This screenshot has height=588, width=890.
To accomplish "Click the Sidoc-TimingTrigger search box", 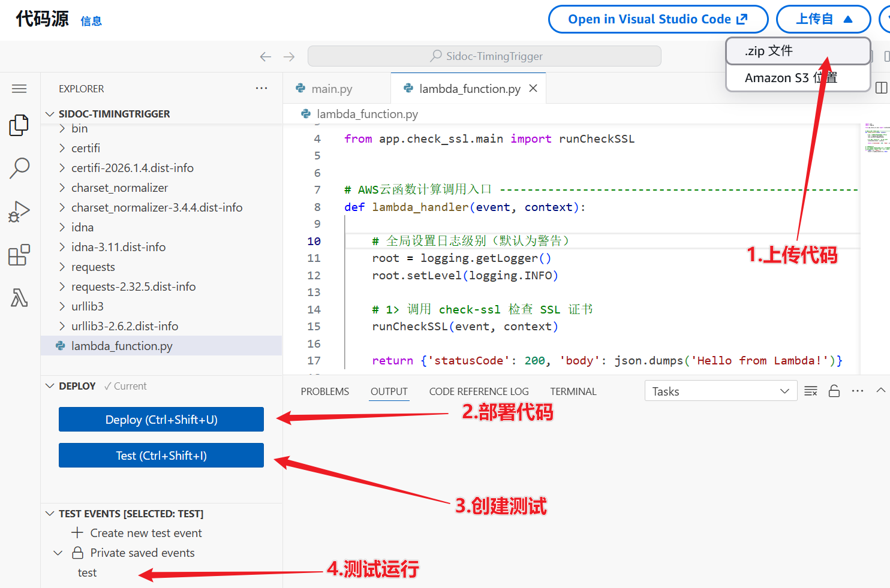I will click(485, 56).
